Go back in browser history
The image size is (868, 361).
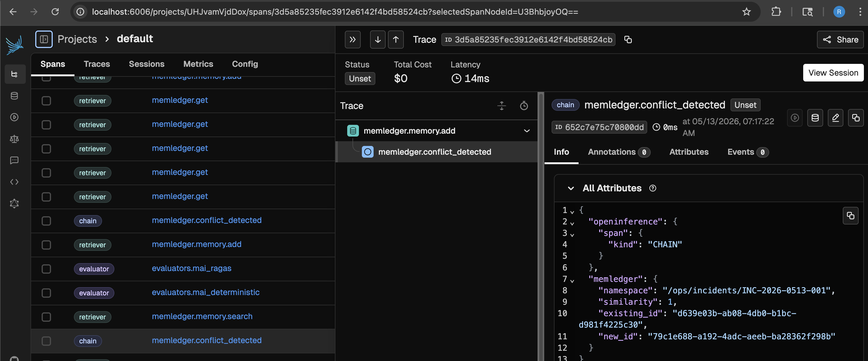[x=13, y=12]
